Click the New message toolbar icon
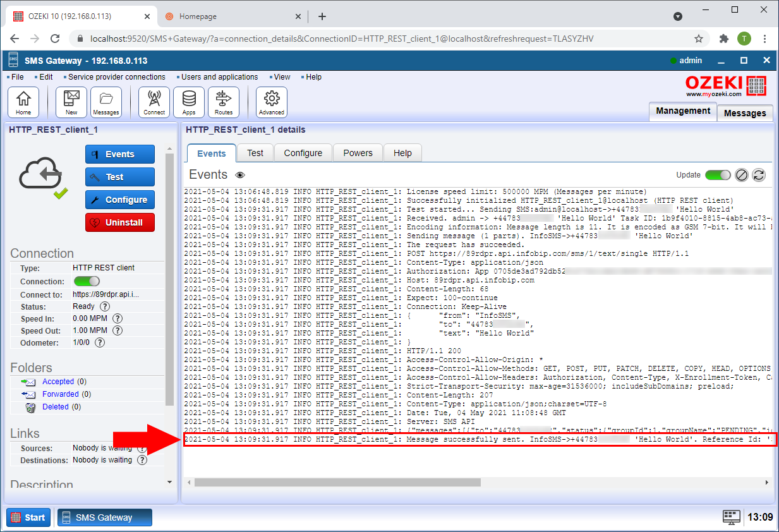This screenshot has height=532, width=779. click(x=71, y=102)
